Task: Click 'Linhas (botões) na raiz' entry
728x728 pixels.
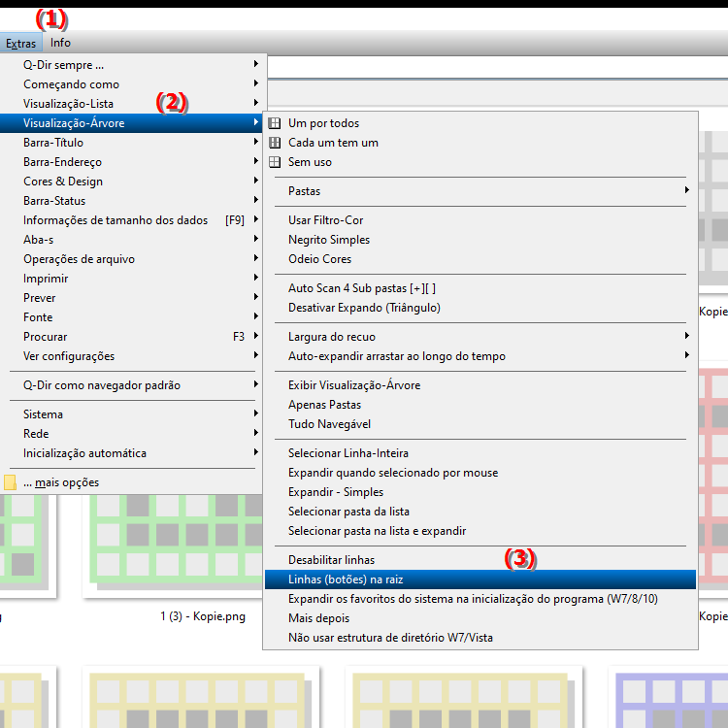Action: coord(480,579)
